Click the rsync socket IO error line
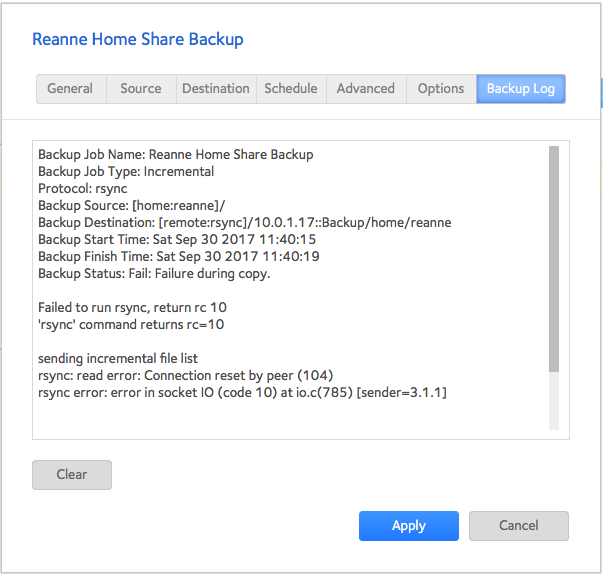603x575 pixels. pos(242,393)
